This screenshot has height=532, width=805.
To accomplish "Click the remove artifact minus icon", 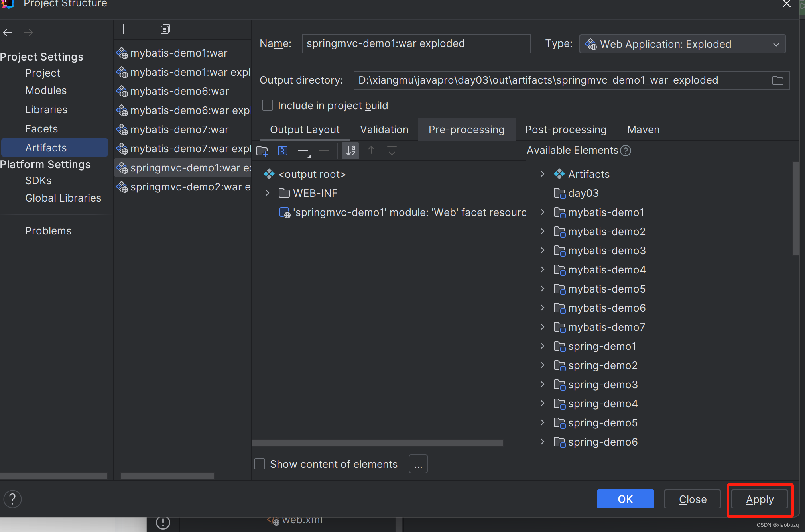I will pos(144,29).
